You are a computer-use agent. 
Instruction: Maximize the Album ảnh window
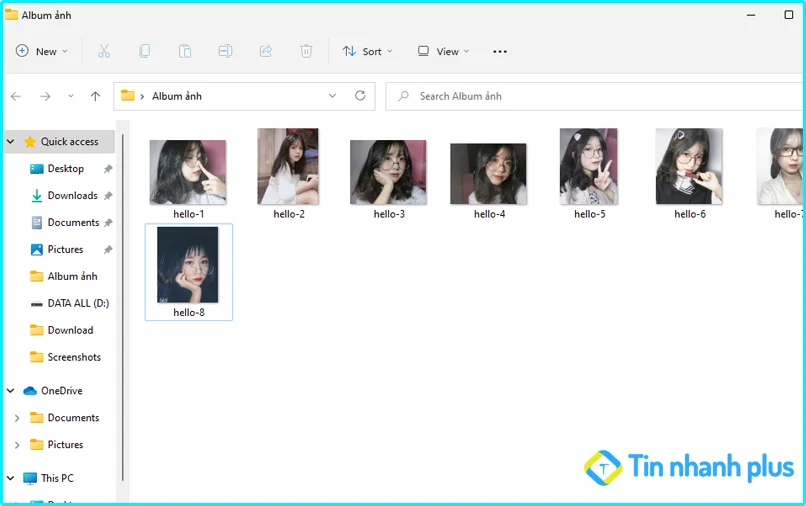[789, 14]
